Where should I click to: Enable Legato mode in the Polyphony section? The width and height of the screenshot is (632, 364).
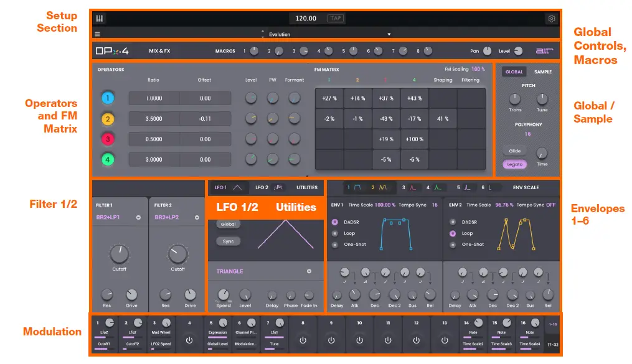[x=514, y=163]
